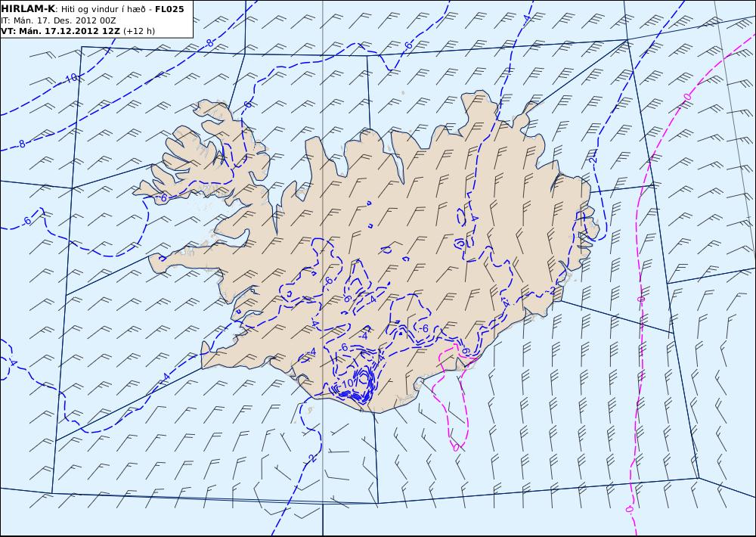Click the HIRLAM-K model name in header
756x537 pixels.
[x=29, y=8]
